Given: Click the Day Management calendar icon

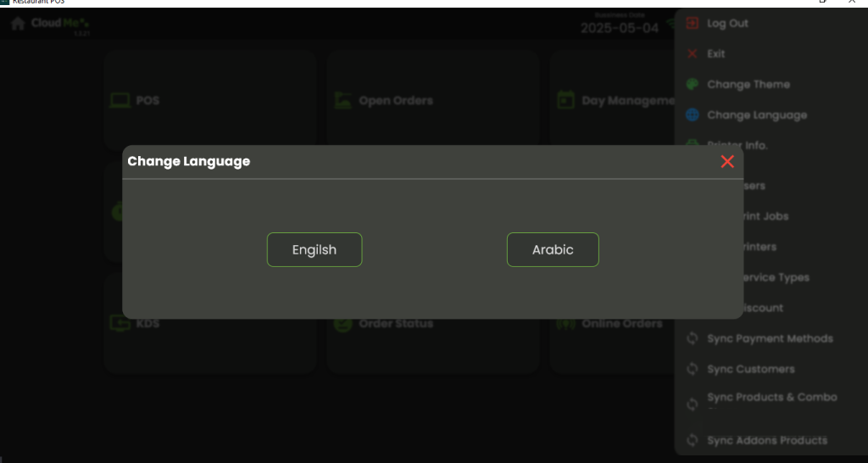Looking at the screenshot, I should 565,101.
